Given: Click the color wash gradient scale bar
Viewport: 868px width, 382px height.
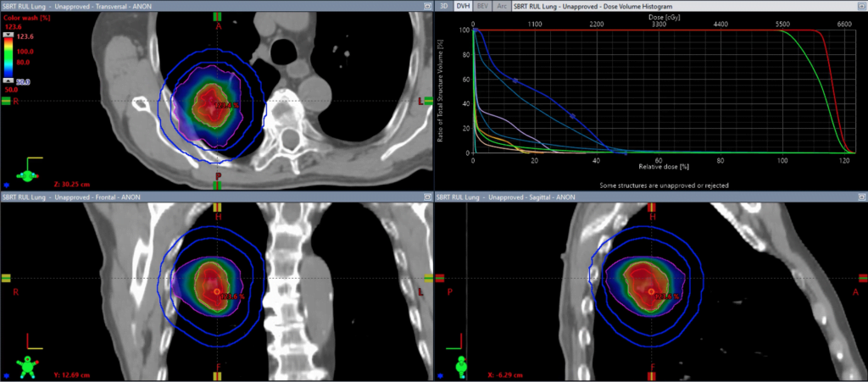Looking at the screenshot, I should (x=9, y=57).
